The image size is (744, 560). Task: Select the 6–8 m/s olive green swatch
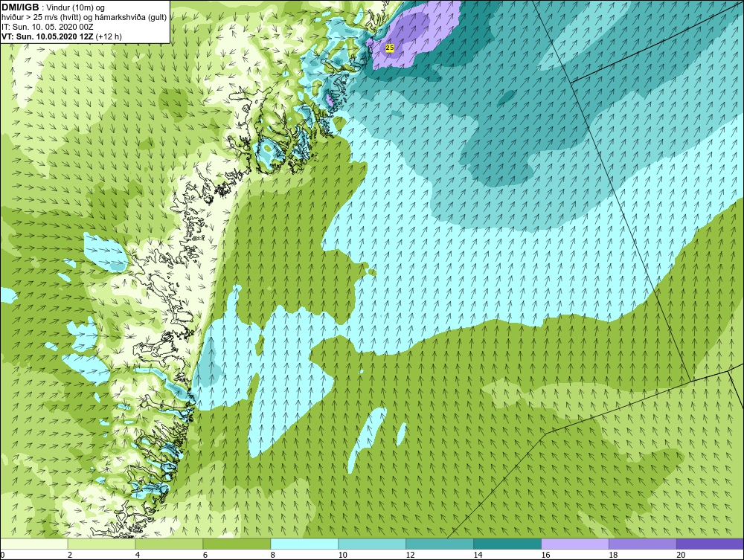click(237, 544)
